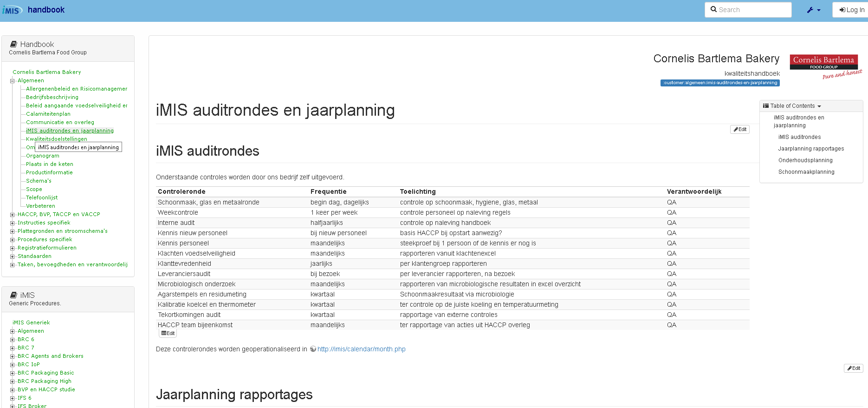The image size is (868, 408).
Task: Open Plaats in de keten page
Action: 50,164
